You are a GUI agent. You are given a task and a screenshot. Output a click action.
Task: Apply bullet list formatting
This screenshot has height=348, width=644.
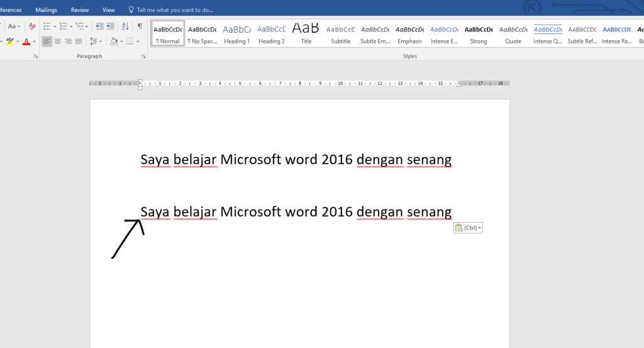pos(47,26)
